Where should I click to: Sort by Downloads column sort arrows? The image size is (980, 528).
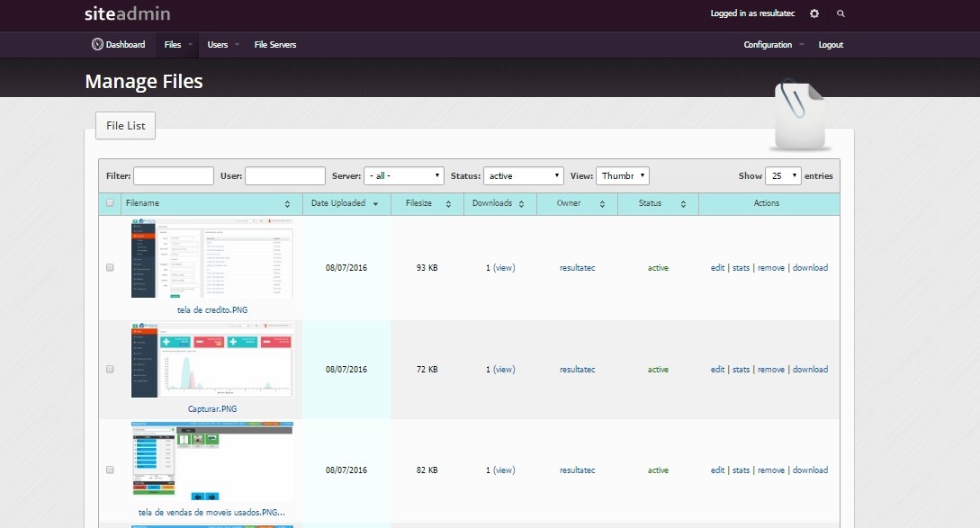pos(521,204)
